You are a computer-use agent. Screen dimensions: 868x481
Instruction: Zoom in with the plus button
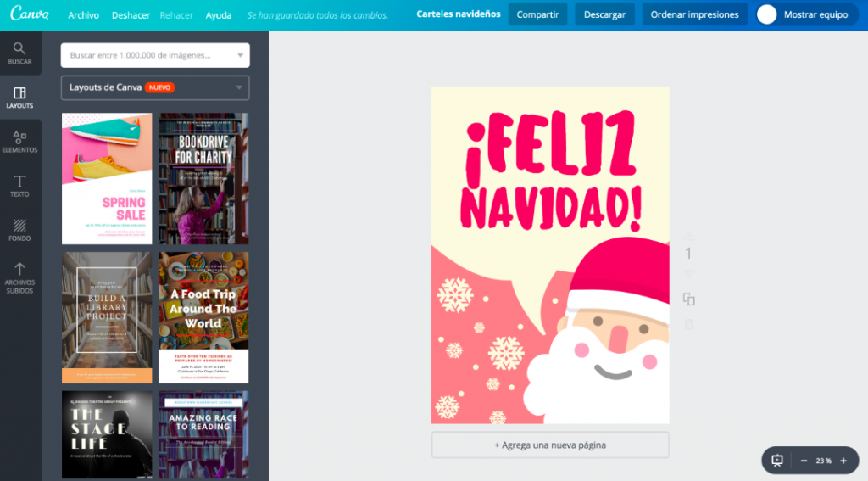(x=843, y=461)
